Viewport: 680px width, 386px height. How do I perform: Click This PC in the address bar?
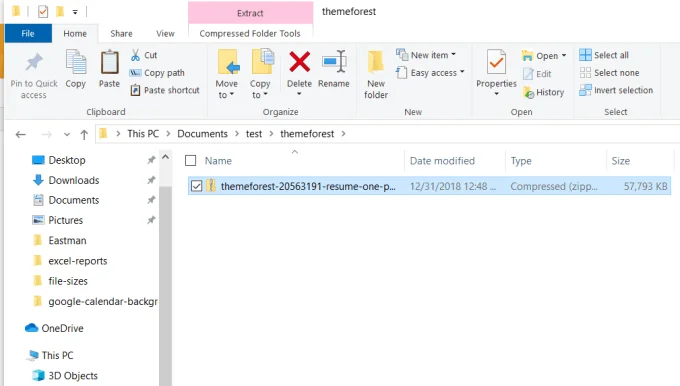coord(143,134)
